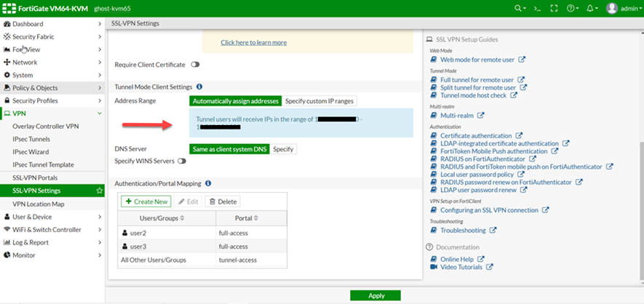
Task: Click the FortiGate logo icon
Action: click(x=9, y=8)
